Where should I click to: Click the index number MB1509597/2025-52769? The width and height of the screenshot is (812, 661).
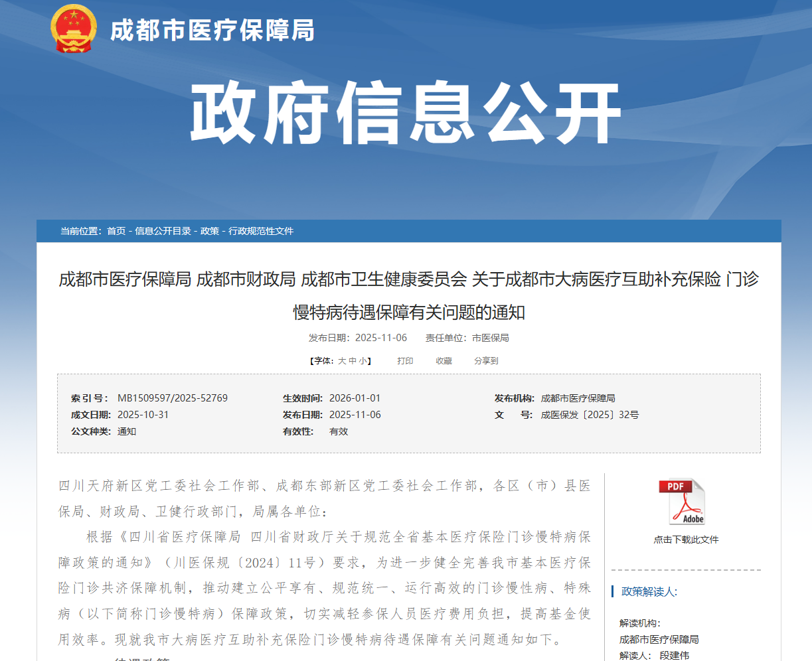click(x=173, y=398)
